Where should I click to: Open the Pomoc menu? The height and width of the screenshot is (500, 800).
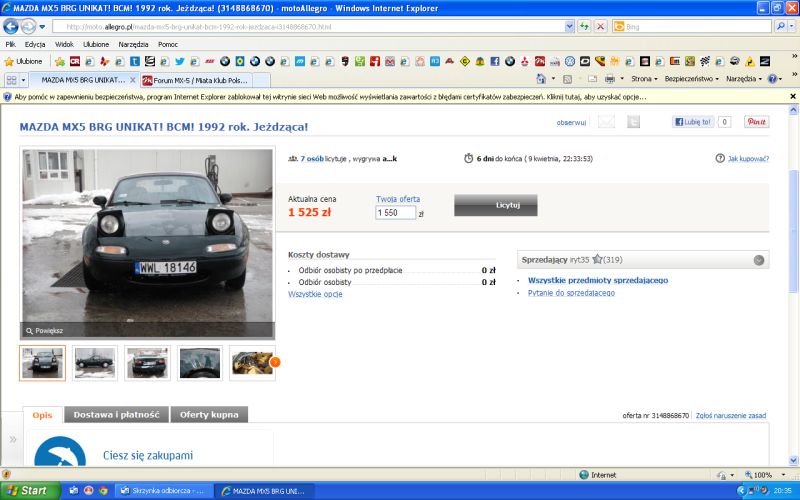click(168, 44)
